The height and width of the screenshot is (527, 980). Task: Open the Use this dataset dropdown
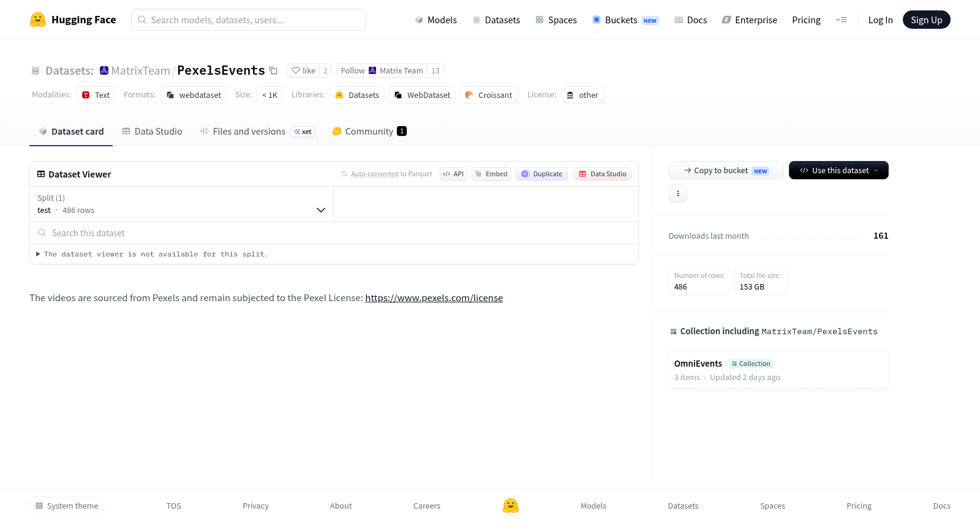[x=839, y=170]
